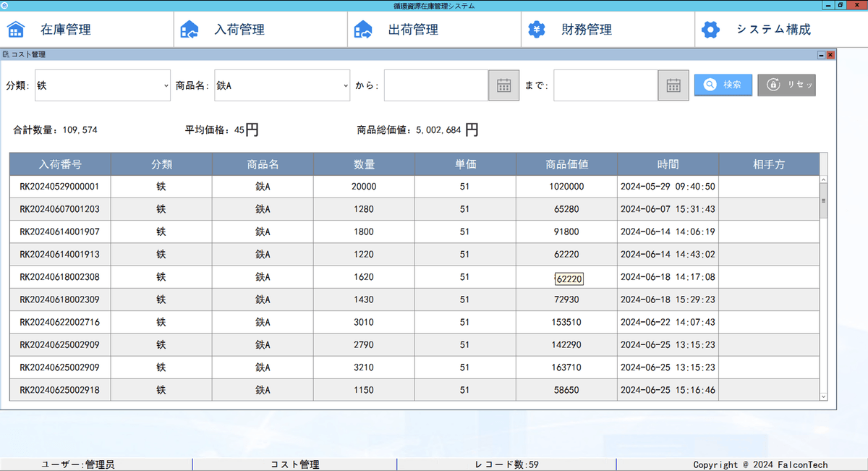Click the table's vertical scrollbar thumb
Image resolution: width=868 pixels, height=471 pixels.
tap(823, 200)
